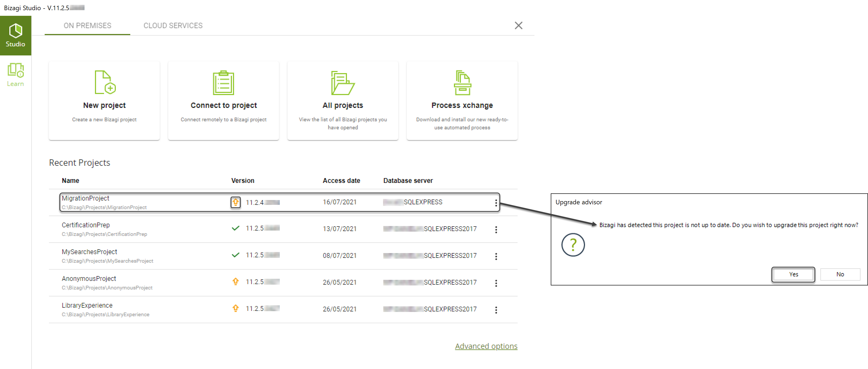Decline upgrade with the No button

(x=840, y=274)
